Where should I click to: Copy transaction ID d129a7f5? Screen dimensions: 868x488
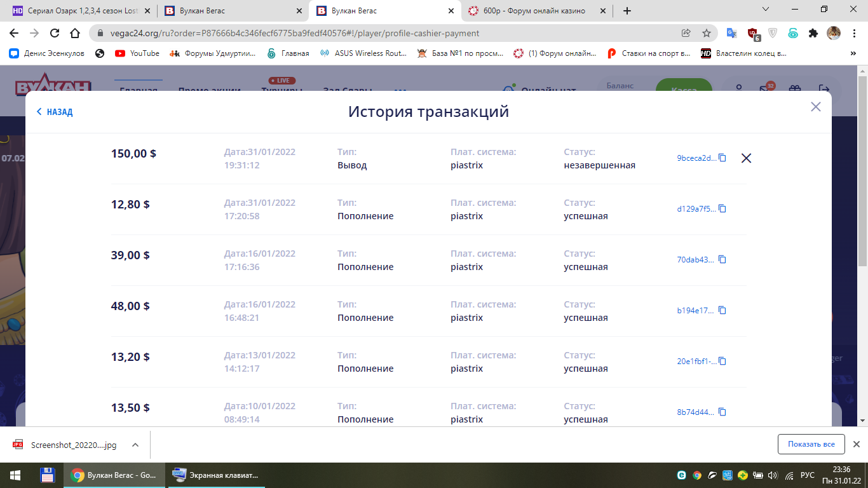pyautogui.click(x=722, y=208)
